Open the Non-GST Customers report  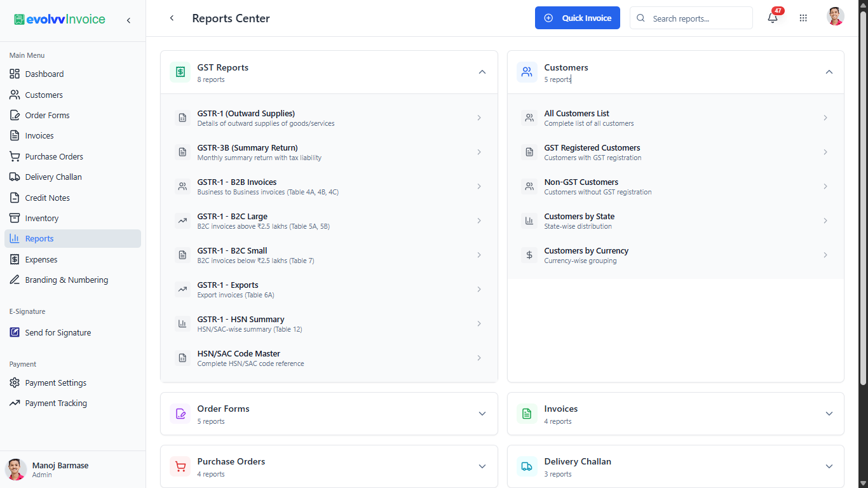(x=675, y=186)
